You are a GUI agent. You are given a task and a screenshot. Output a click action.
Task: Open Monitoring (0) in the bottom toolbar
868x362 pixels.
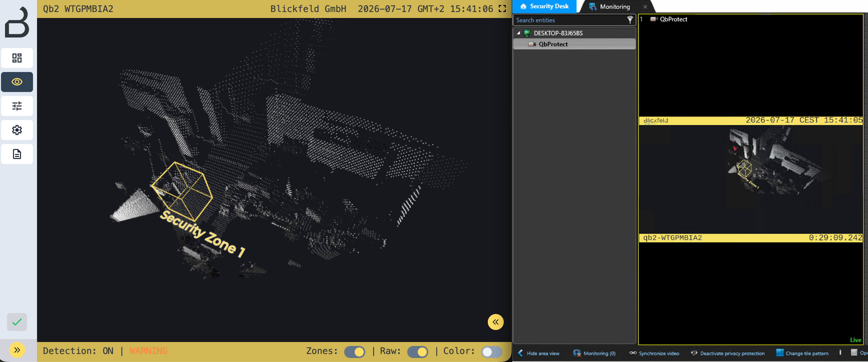594,353
